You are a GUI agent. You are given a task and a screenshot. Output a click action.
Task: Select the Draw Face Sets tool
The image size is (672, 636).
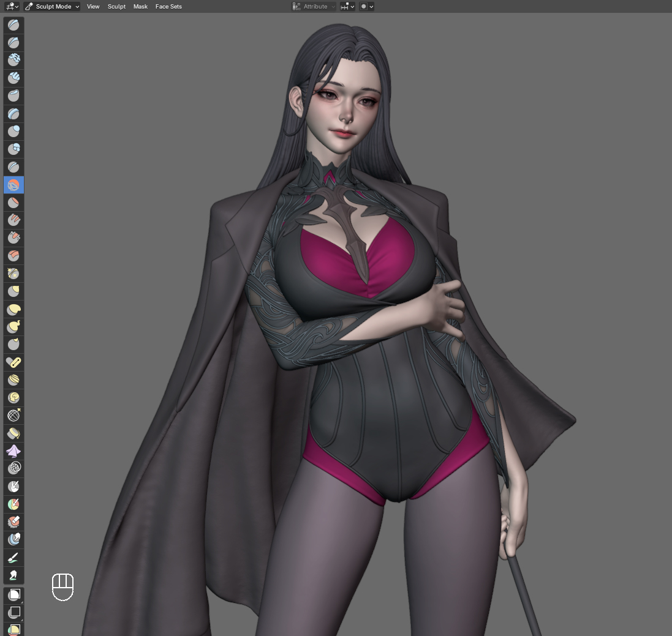pos(13,504)
